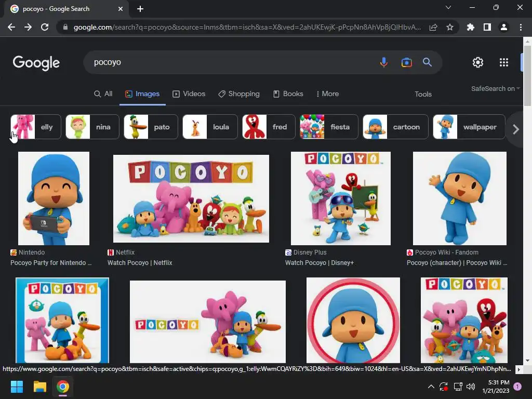
Task: Share this page from the address bar
Action: (433, 27)
